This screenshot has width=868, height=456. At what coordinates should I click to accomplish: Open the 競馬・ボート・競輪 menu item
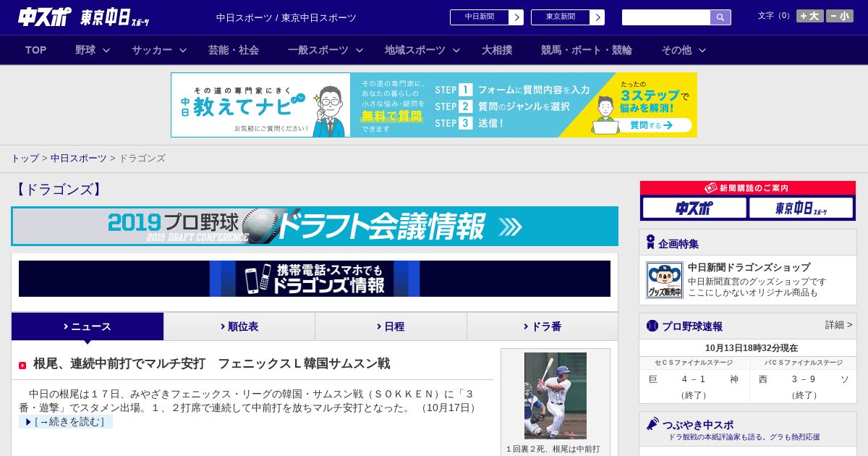point(587,50)
